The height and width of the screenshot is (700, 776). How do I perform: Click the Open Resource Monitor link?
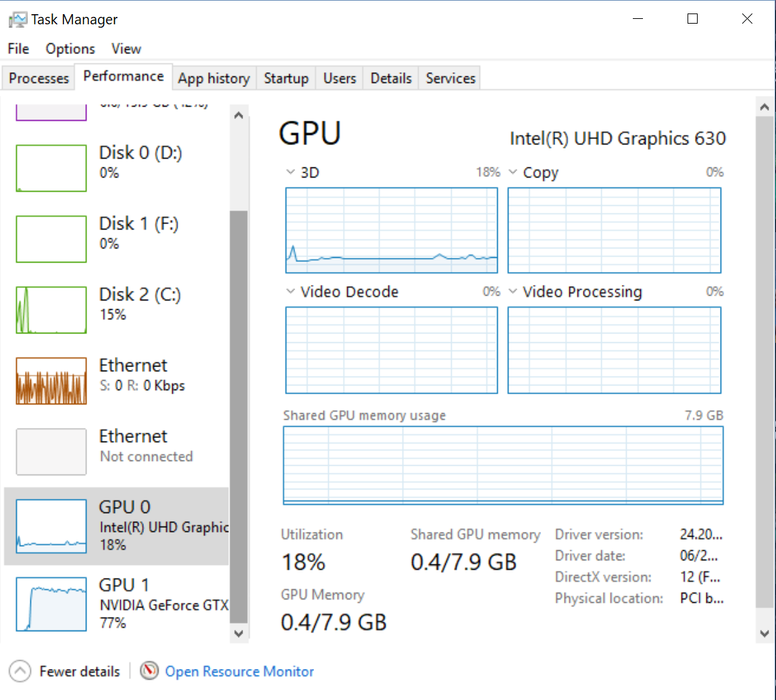tap(240, 671)
